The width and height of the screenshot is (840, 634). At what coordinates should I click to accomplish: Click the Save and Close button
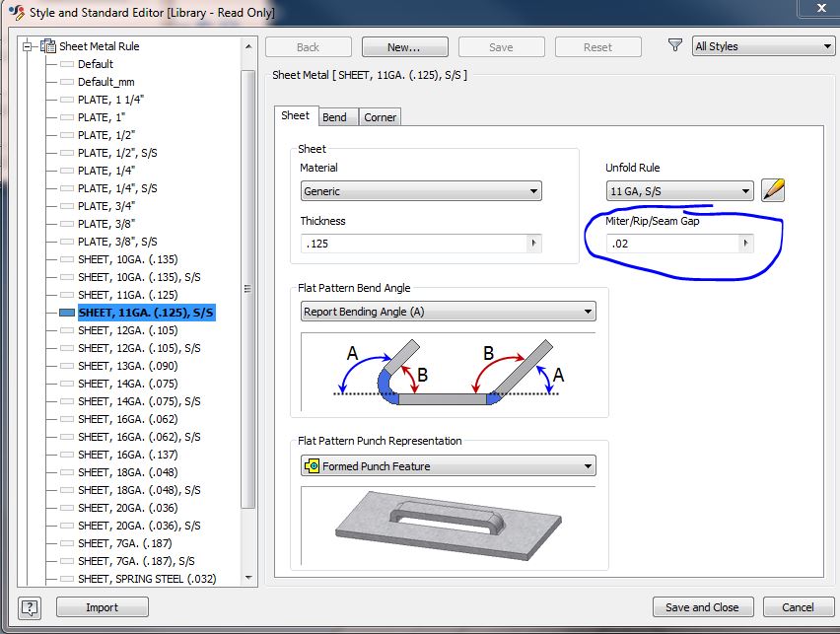[702, 607]
